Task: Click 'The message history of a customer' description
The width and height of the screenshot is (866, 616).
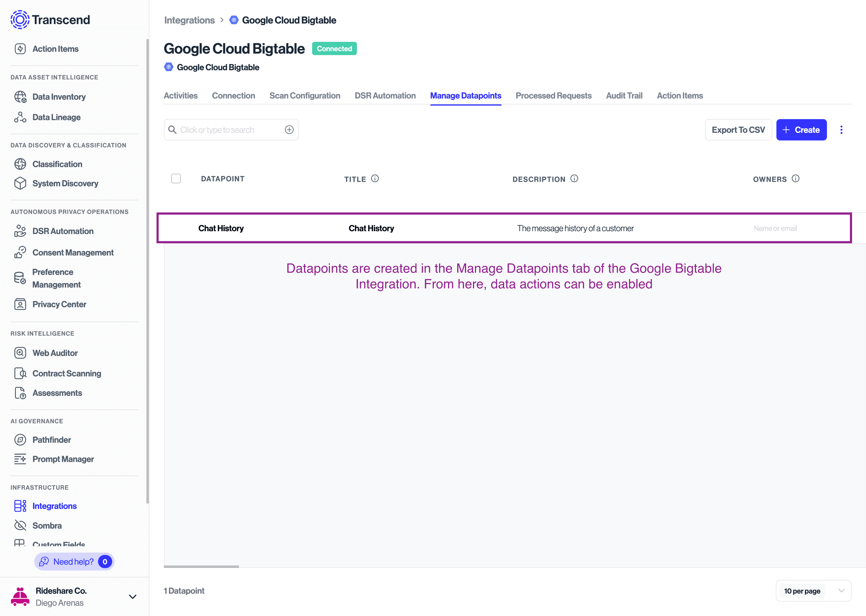Action: (x=575, y=228)
